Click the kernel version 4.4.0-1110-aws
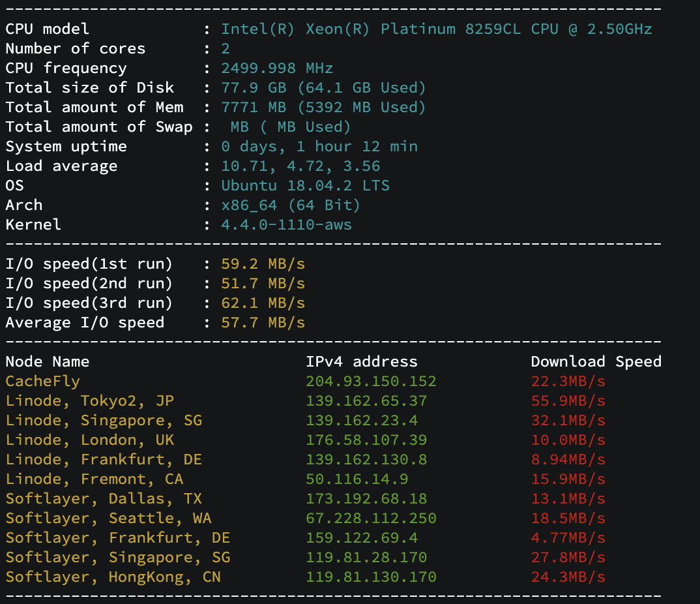This screenshot has width=700, height=604. (287, 225)
